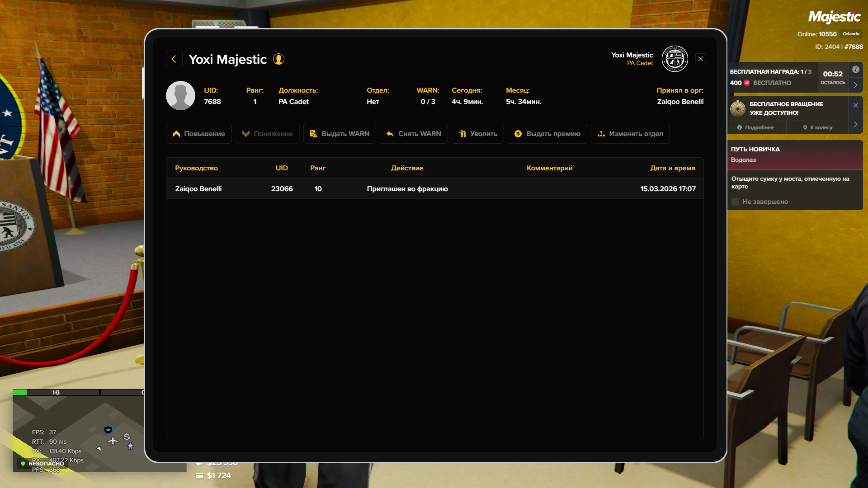868x488 pixels.
Task: Open the Подробнее details link
Action: click(755, 127)
